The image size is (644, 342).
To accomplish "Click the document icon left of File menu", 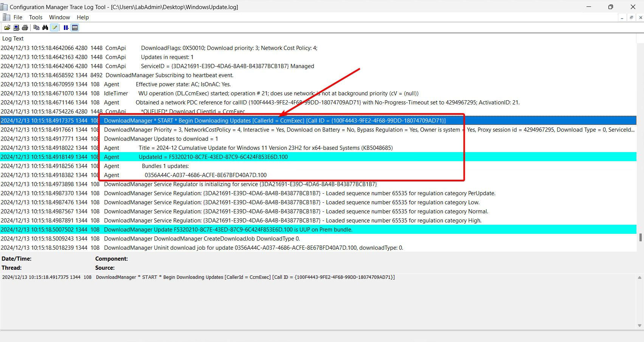I will [6, 17].
